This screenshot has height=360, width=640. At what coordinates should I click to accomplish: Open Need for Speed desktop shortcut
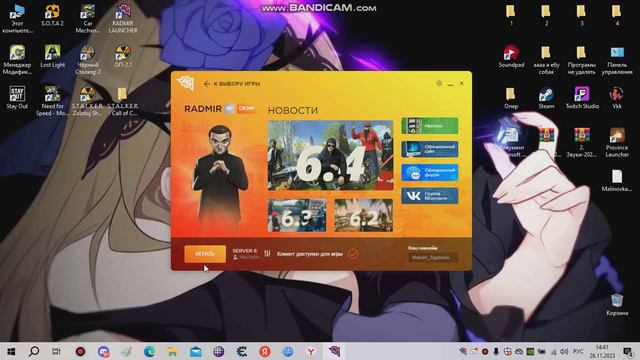[52, 101]
